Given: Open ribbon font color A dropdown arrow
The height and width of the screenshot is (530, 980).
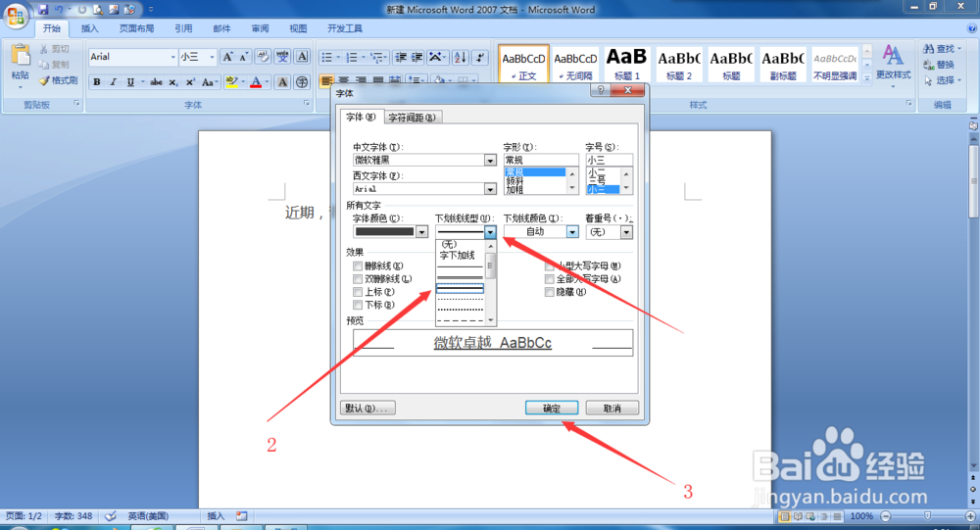Looking at the screenshot, I should (x=267, y=82).
